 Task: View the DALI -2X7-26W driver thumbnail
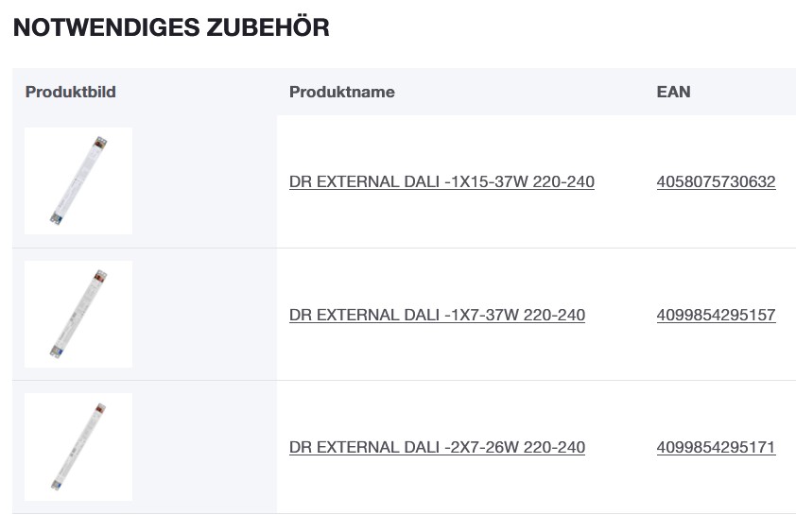pos(78,447)
